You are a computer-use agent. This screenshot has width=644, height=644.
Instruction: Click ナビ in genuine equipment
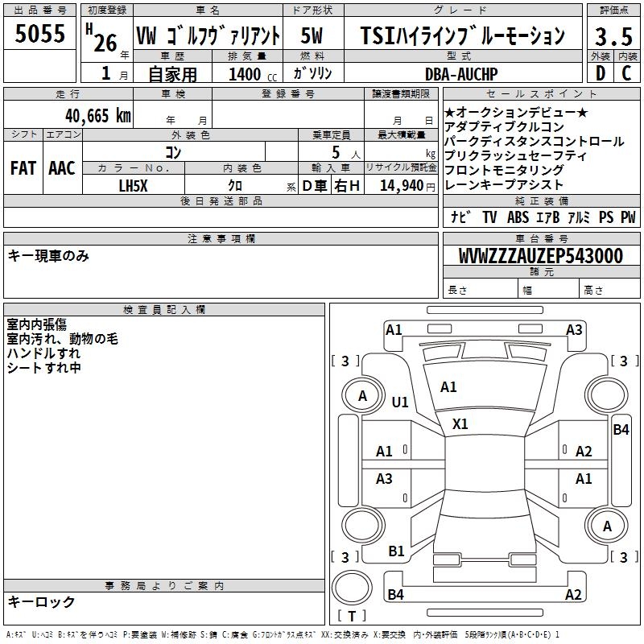[x=460, y=217]
